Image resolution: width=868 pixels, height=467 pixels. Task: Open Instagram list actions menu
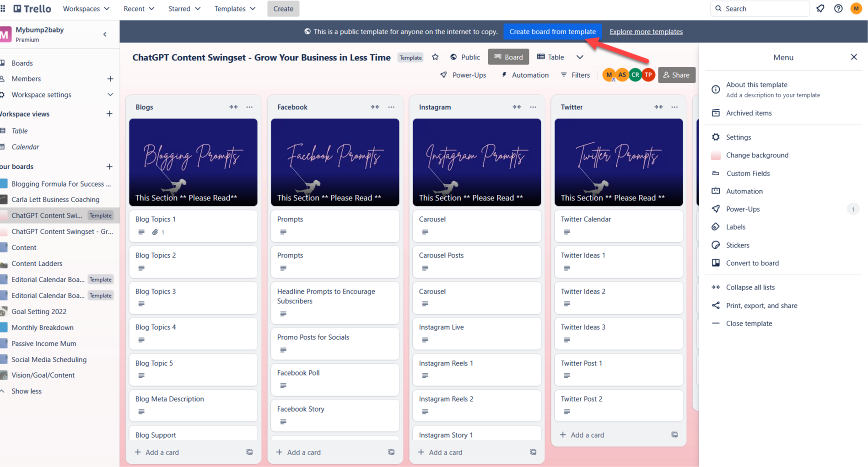[533, 107]
